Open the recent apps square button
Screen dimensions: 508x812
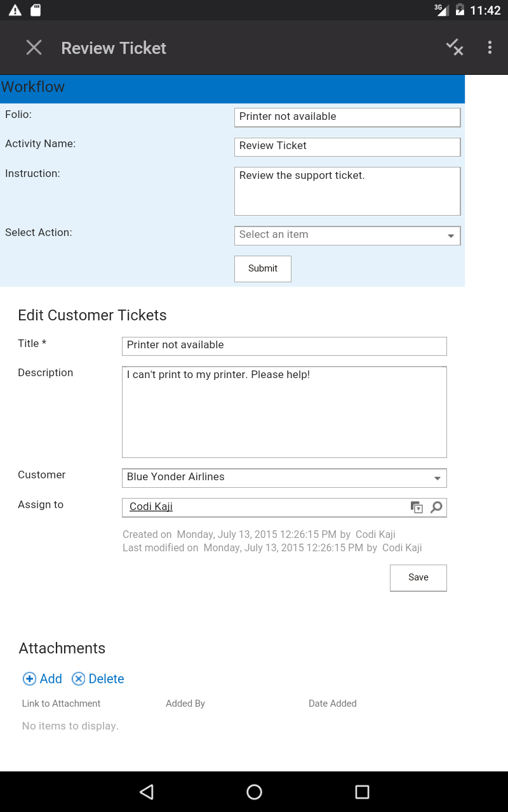tap(362, 792)
